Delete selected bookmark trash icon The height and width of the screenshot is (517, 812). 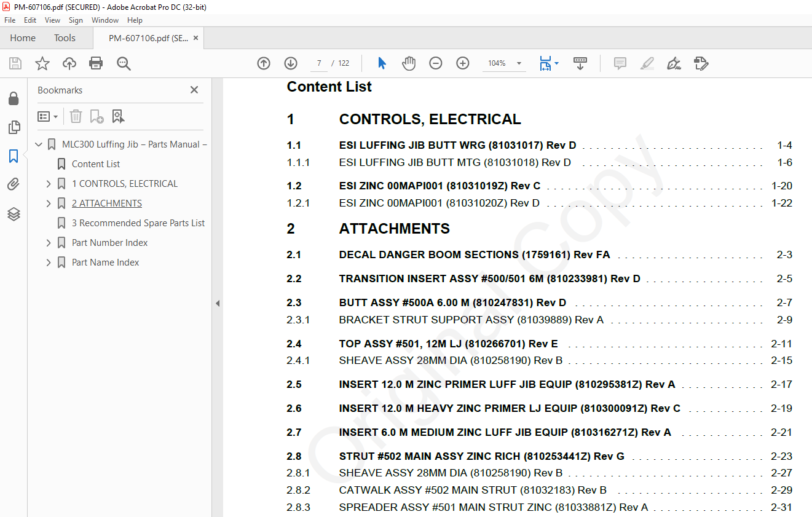click(x=76, y=116)
